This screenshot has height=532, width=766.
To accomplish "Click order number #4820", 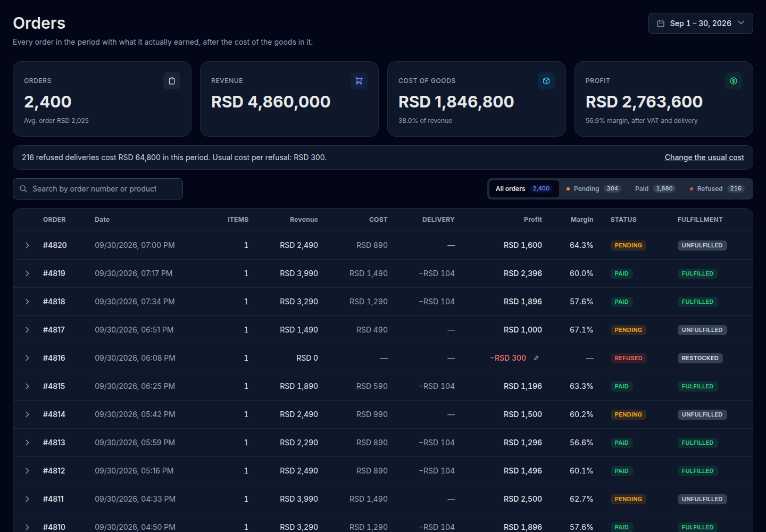I will tap(55, 245).
